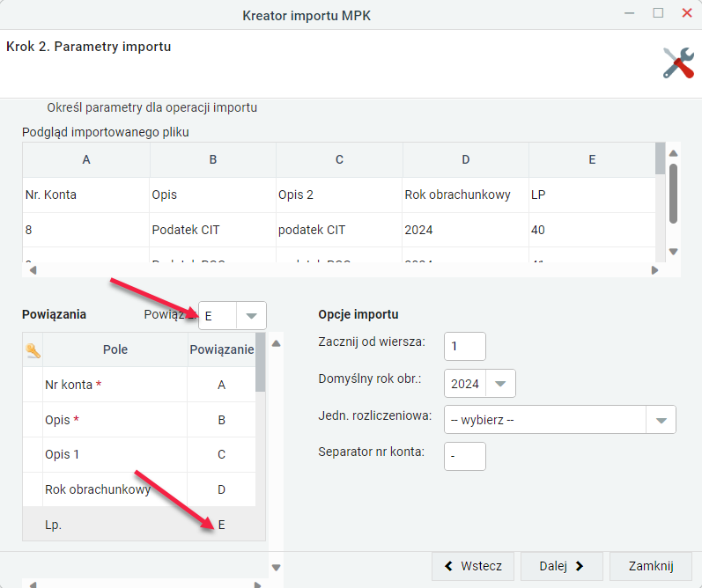This screenshot has width=702, height=588.
Task: Click the down arrow of preview vertical scrollbar
Action: click(673, 252)
